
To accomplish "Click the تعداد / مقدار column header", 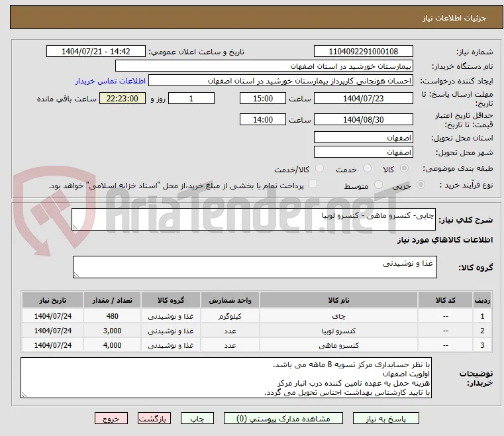I will pos(112,300).
